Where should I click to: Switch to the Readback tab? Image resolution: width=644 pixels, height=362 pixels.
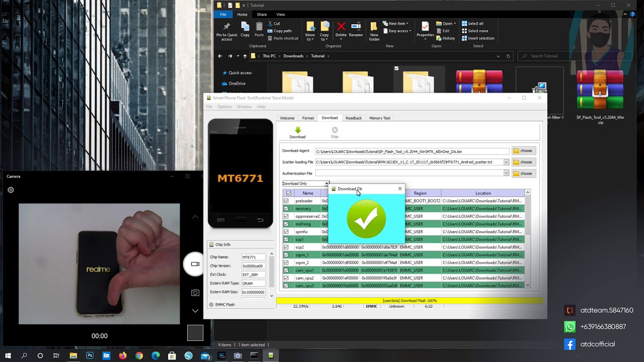(353, 118)
